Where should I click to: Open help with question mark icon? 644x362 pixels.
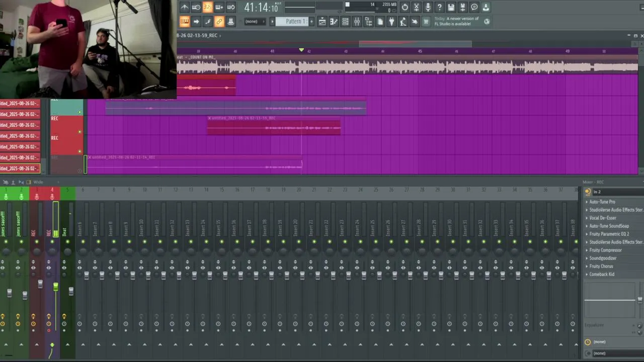[440, 7]
